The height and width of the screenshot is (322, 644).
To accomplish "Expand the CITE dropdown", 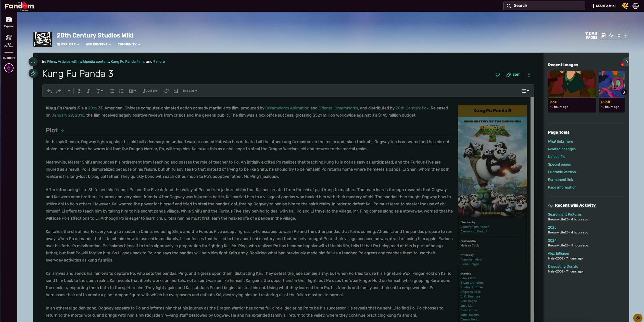I will point(150,91).
